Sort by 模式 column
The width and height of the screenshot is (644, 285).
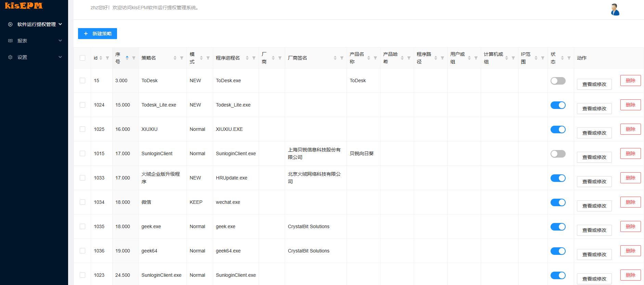tap(201, 58)
